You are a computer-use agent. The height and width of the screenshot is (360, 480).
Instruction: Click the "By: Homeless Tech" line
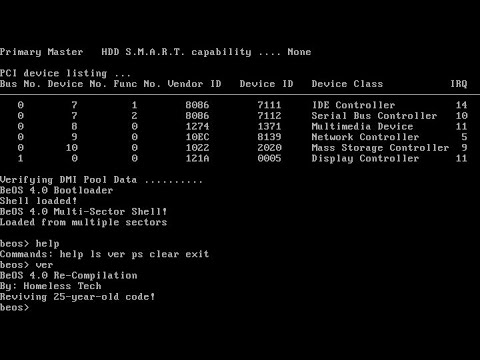pos(51,286)
